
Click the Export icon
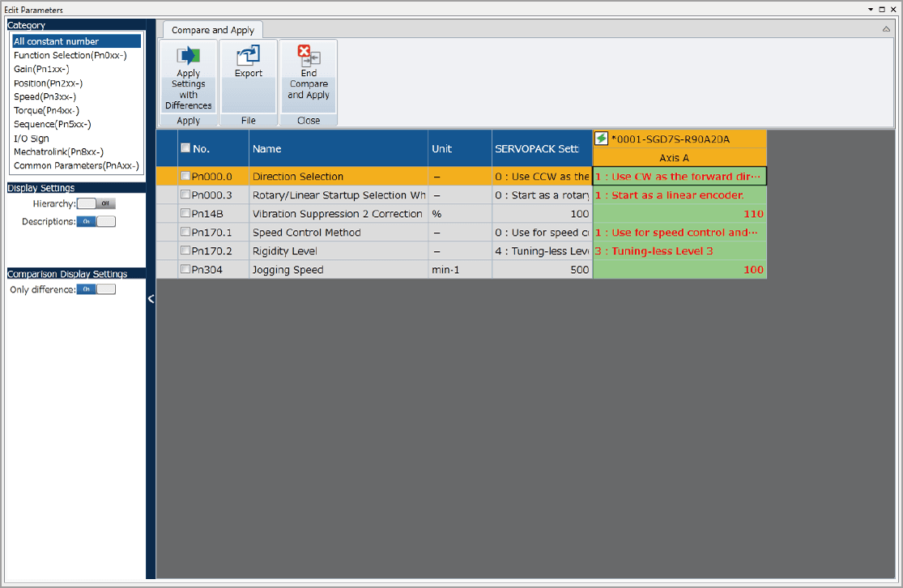[x=248, y=56]
